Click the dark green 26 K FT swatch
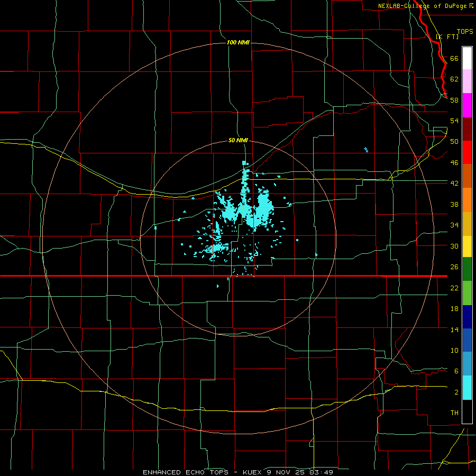Screen dimensions: 476x476 pos(467,269)
